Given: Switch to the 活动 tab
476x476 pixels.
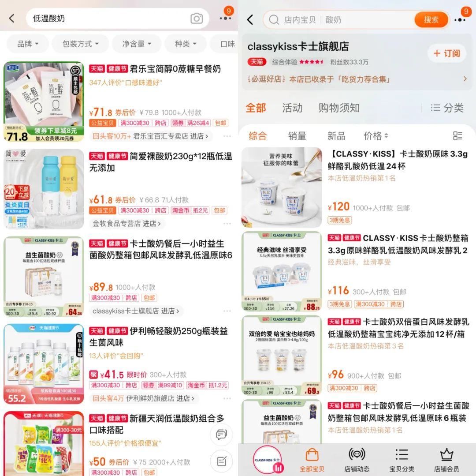Looking at the screenshot, I should 292,108.
